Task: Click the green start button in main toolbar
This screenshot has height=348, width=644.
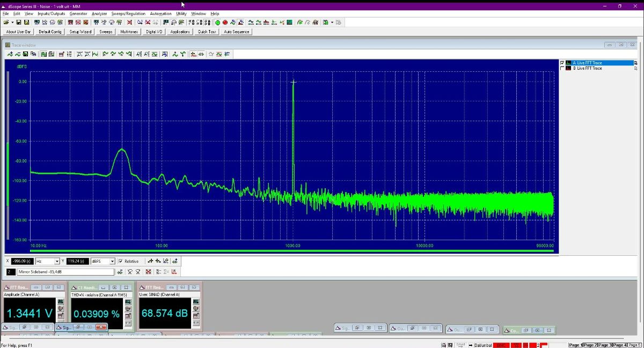Action: [218, 23]
